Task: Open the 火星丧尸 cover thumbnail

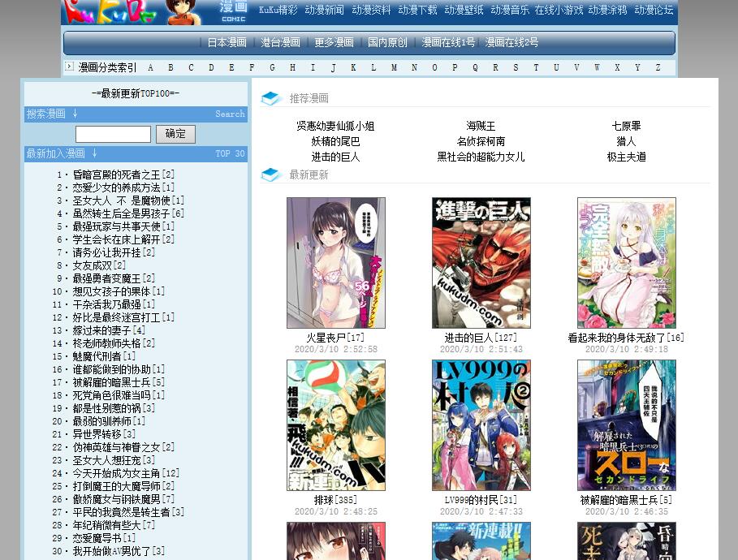Action: tap(336, 263)
